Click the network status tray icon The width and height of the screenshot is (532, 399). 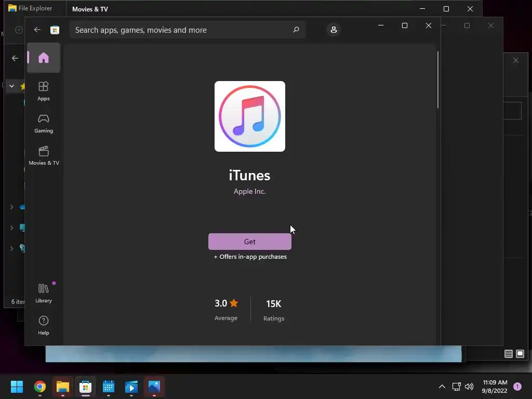tap(456, 387)
